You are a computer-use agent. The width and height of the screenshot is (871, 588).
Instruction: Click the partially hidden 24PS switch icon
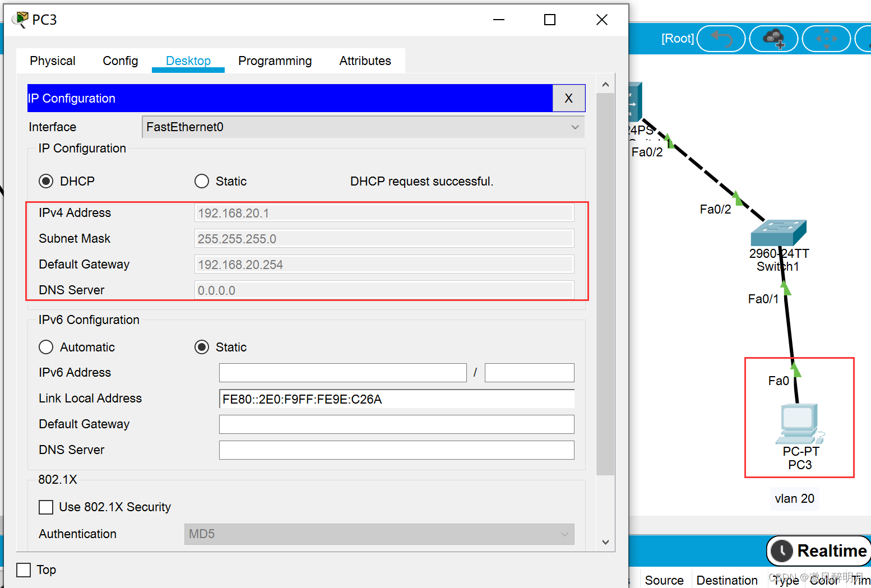tap(635, 102)
